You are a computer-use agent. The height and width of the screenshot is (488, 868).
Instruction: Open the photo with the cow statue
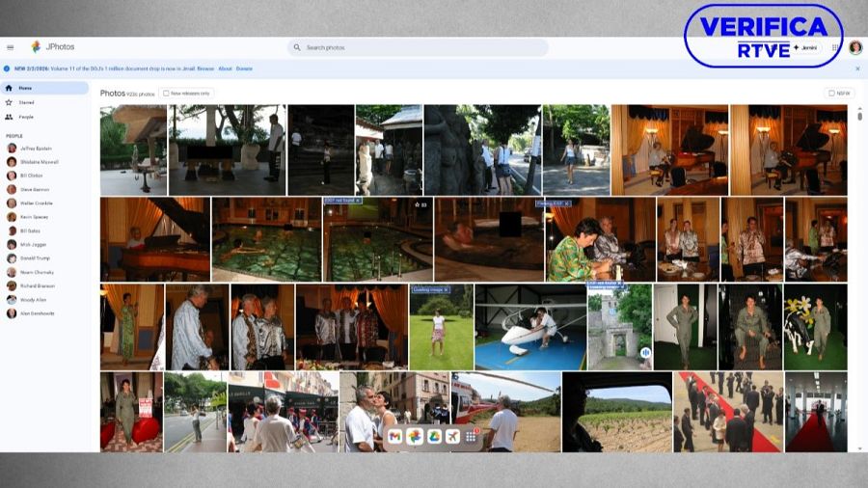tap(815, 327)
